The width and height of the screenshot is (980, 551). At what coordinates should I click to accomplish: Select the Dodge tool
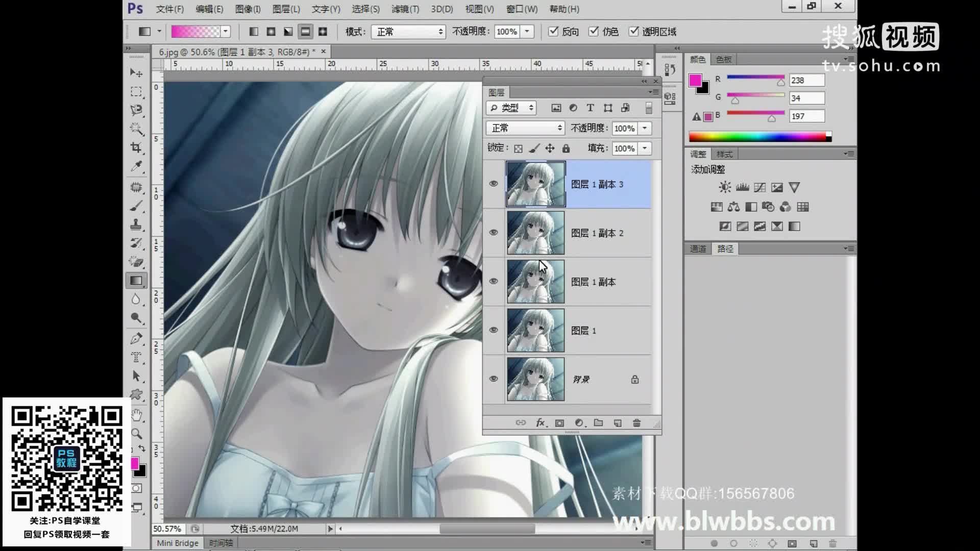[x=136, y=318]
